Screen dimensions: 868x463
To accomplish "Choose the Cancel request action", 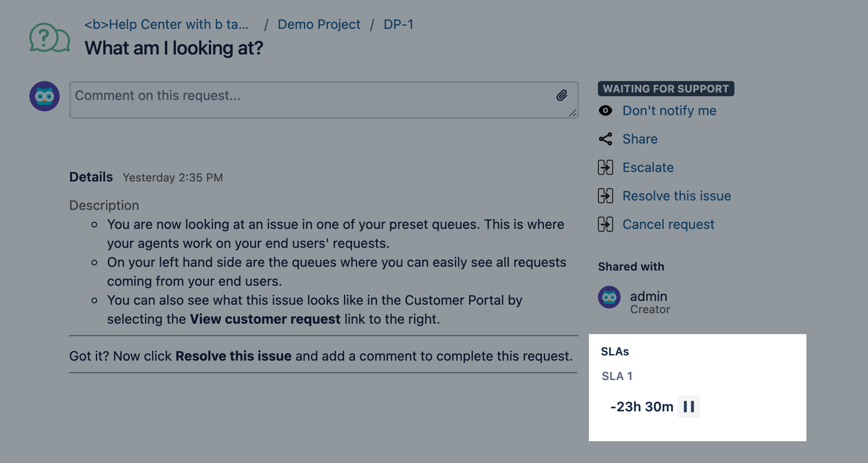I will point(669,224).
